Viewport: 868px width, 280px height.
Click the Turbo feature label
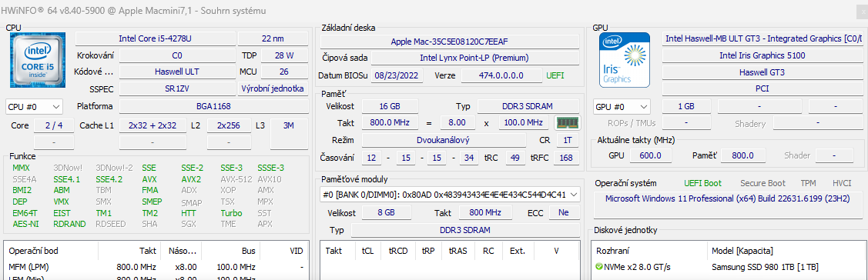[x=231, y=213]
